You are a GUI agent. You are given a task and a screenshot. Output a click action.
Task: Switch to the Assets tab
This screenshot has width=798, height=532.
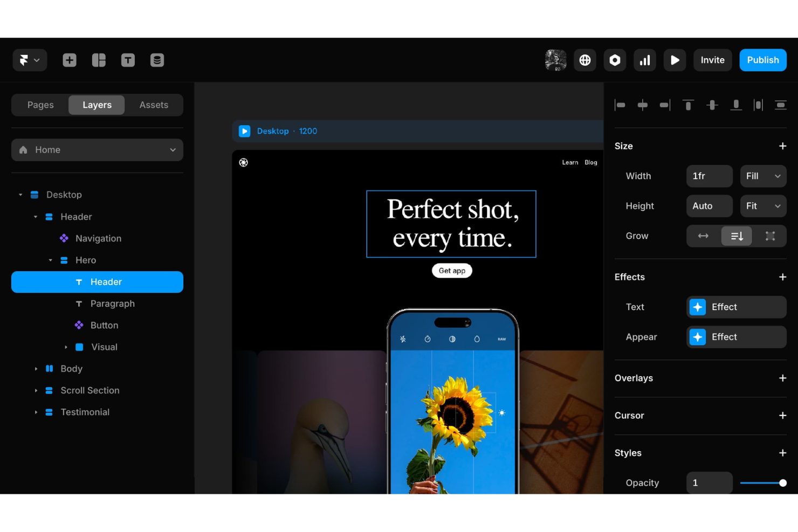point(154,105)
